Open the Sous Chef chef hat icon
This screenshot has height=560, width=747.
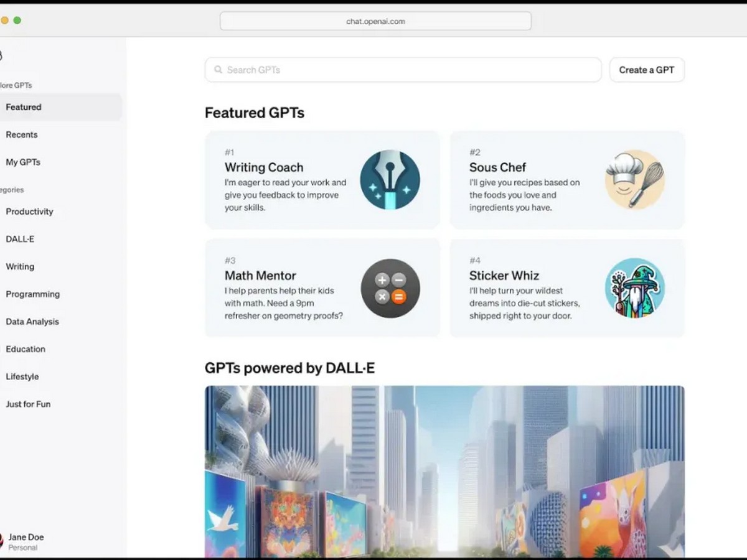click(635, 180)
